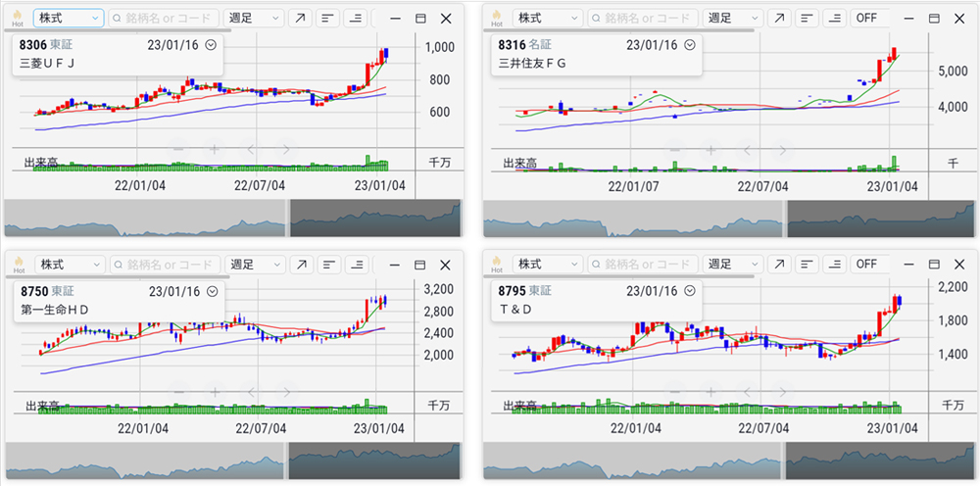Click the diagonal arrow icon in 三井住友FG window

tap(779, 18)
